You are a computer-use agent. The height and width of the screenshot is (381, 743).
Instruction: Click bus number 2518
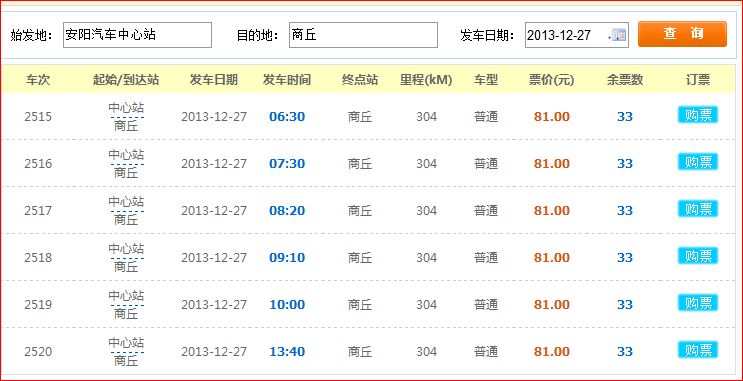(38, 257)
